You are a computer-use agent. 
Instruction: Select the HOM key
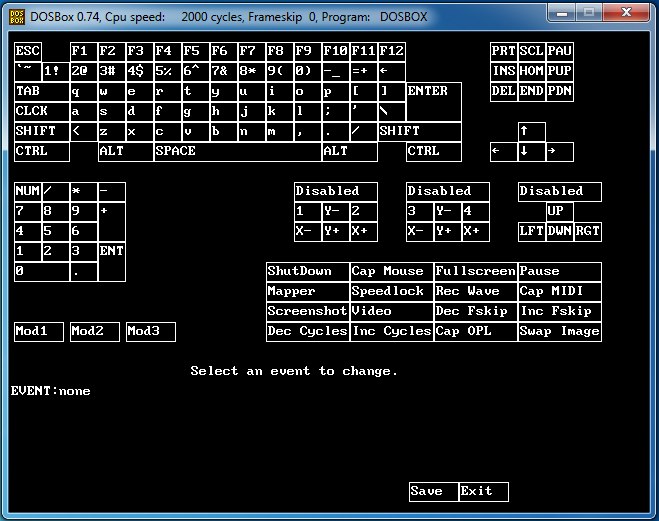click(532, 71)
